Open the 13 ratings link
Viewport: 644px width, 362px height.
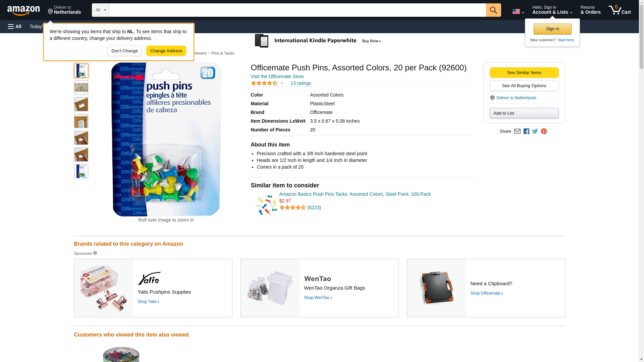(x=301, y=83)
